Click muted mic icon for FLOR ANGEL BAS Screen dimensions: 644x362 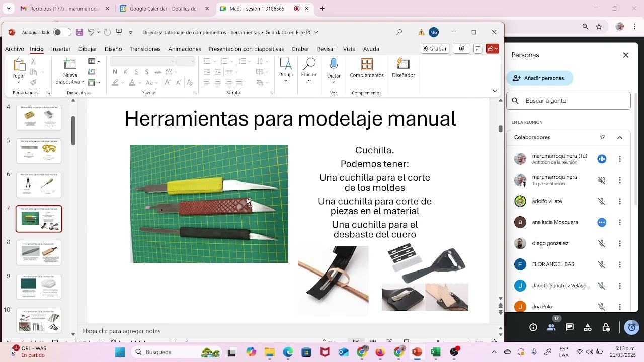(602, 264)
